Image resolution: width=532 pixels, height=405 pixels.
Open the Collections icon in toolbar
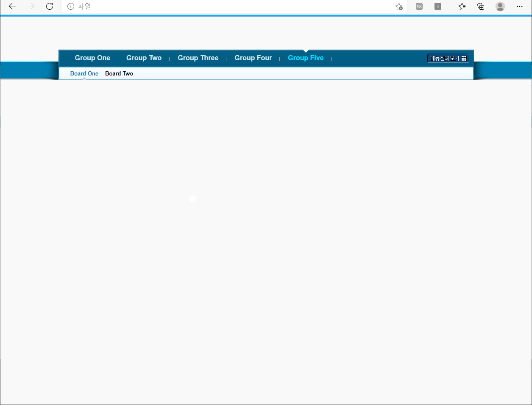pos(481,6)
